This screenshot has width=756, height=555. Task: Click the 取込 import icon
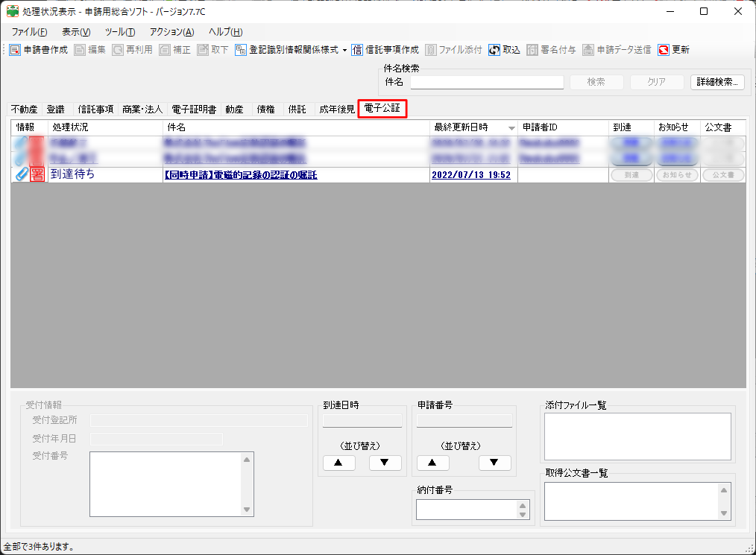[494, 50]
